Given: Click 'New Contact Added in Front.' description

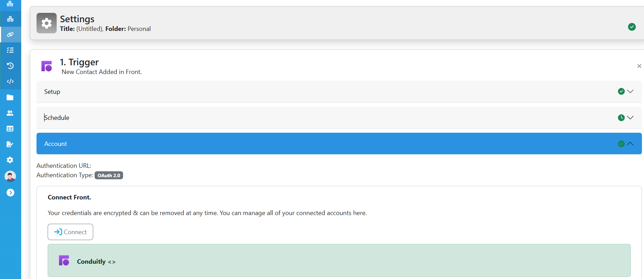Looking at the screenshot, I should click(x=102, y=72).
